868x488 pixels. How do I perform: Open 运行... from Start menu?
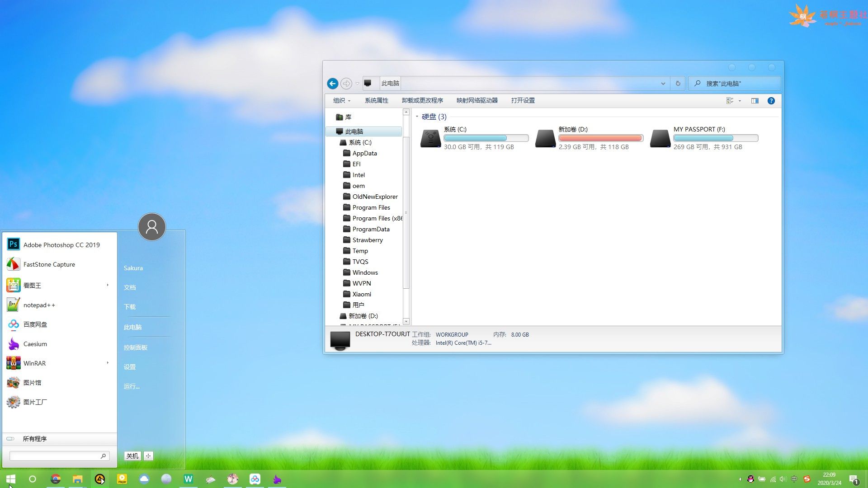pyautogui.click(x=132, y=386)
